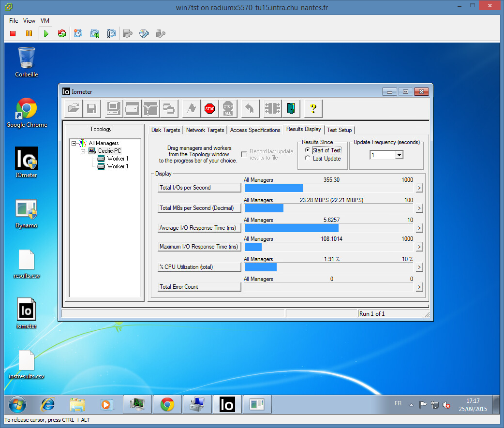Switch to the Access Specifications tab
The image size is (504, 428).
pos(255,130)
